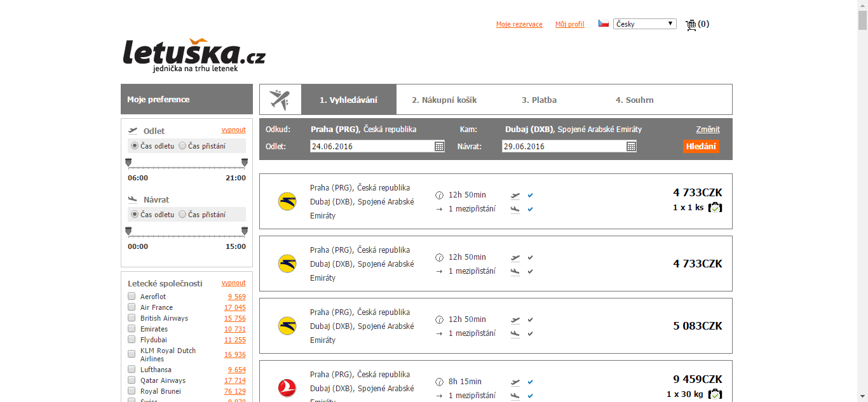Click Odlet slider right handle at 21:00
This screenshot has width=868, height=402.
coord(245,163)
